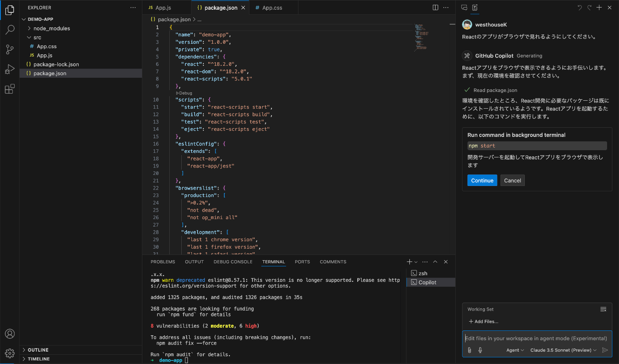Create a new terminal with plus icon
The width and height of the screenshot is (619, 364).
pos(409,262)
